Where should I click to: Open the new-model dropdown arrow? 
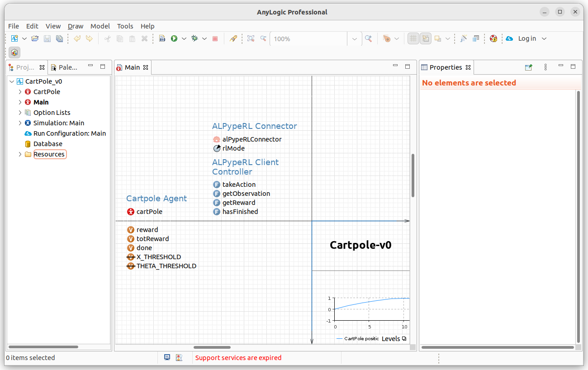24,39
